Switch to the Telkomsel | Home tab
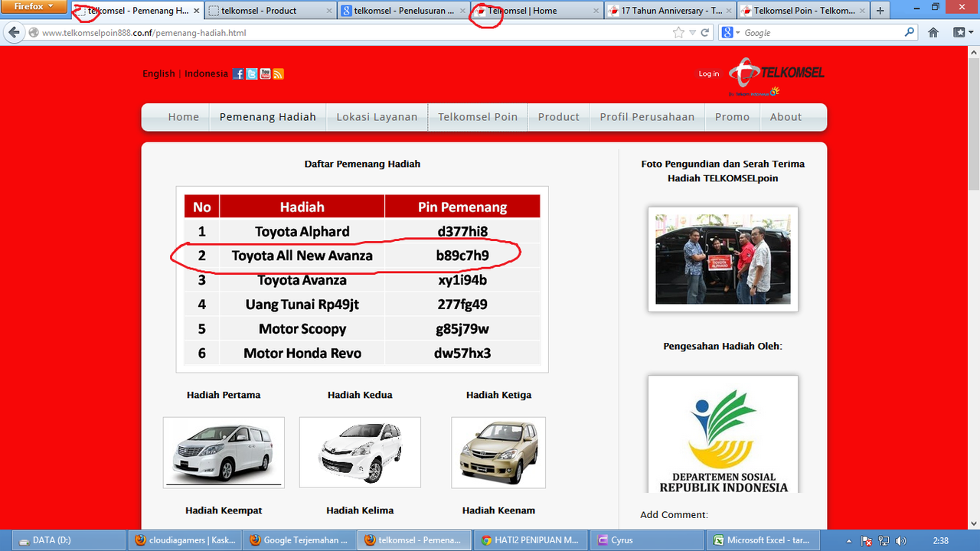Viewport: 980px width, 551px height. point(536,11)
